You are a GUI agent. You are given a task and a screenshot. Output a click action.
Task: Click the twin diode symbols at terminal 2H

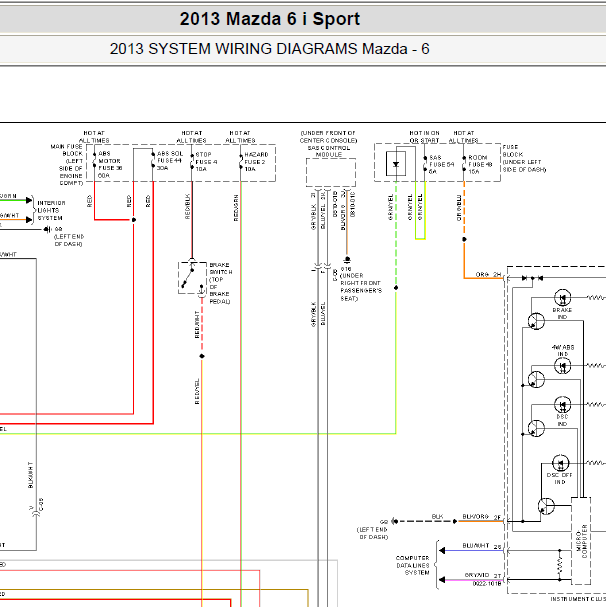[532, 278]
